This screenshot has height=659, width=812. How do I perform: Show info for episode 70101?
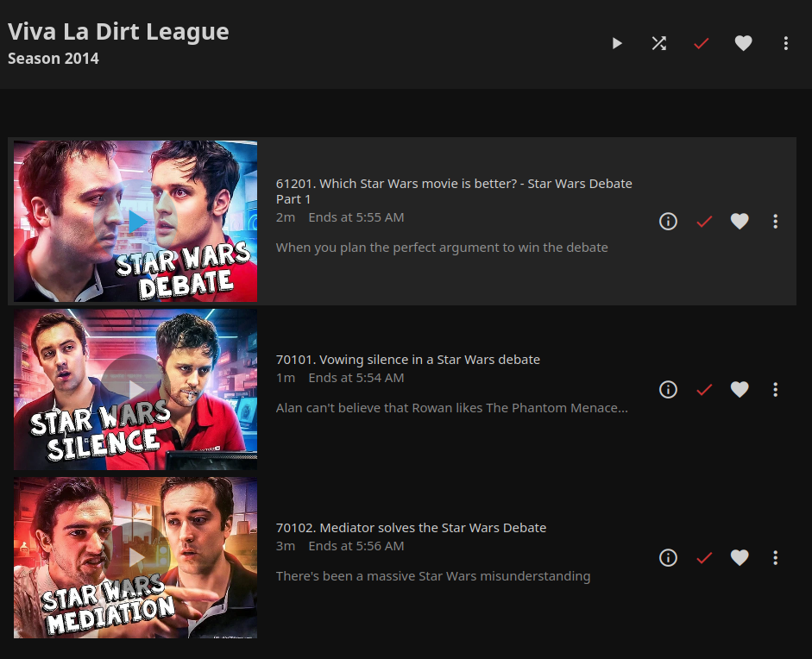pyautogui.click(x=668, y=389)
